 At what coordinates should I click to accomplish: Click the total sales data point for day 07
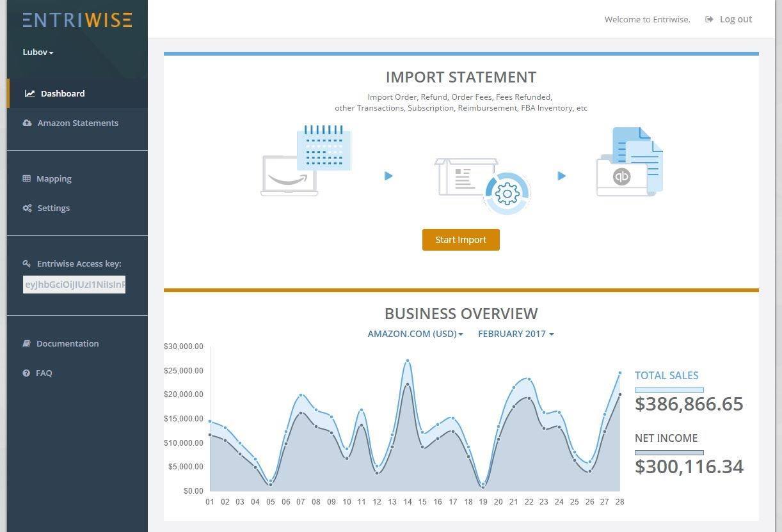tap(301, 395)
